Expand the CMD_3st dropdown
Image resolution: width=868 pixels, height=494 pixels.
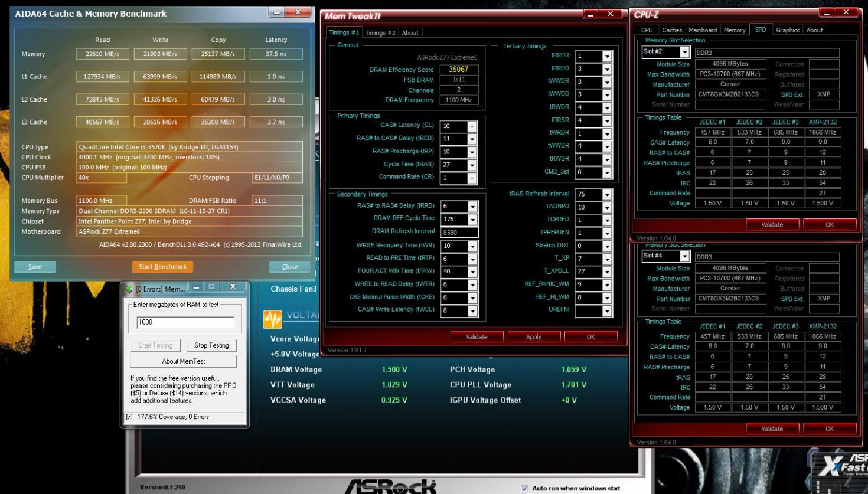pyautogui.click(x=607, y=173)
